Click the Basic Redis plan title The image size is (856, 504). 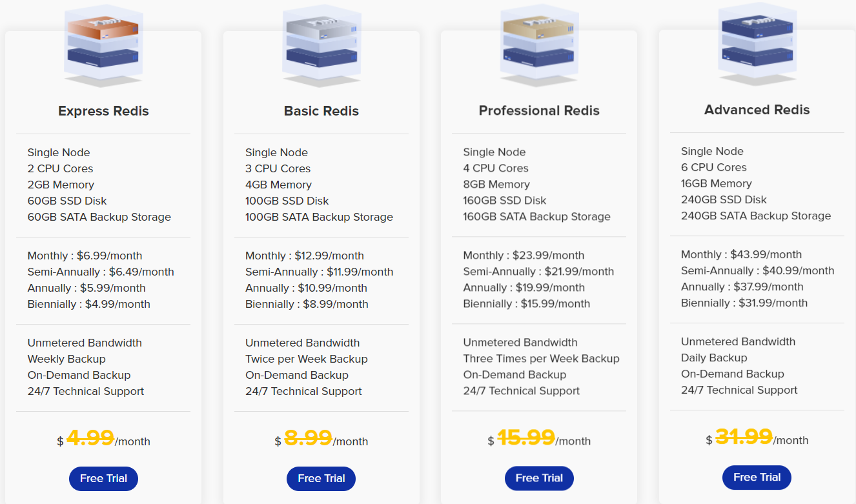321,111
